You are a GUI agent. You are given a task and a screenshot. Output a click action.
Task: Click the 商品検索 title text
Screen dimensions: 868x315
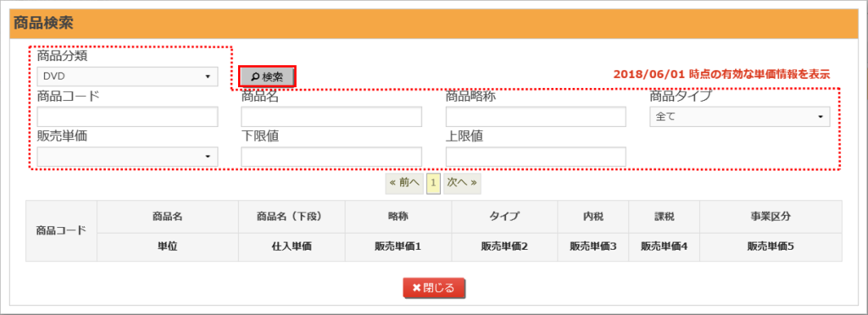pos(44,23)
